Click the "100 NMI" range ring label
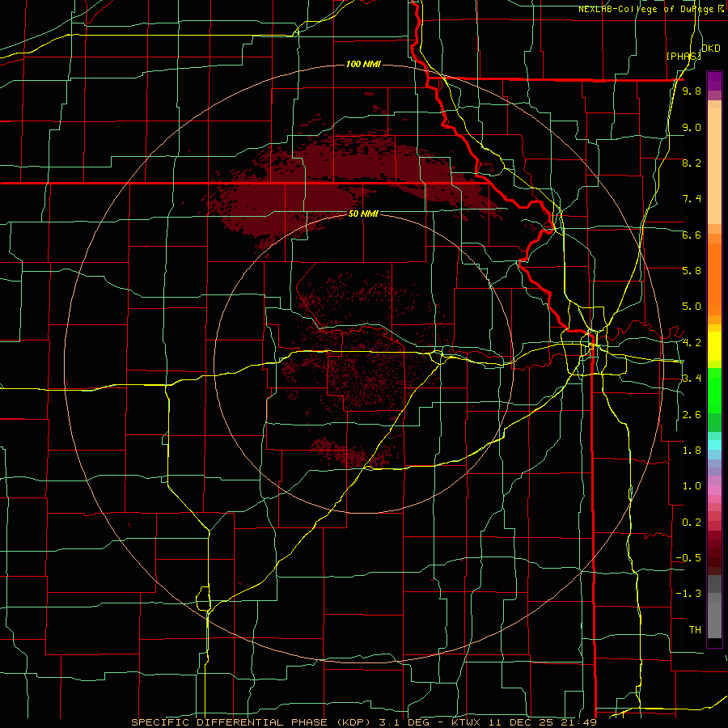Image resolution: width=728 pixels, height=728 pixels. [x=363, y=64]
